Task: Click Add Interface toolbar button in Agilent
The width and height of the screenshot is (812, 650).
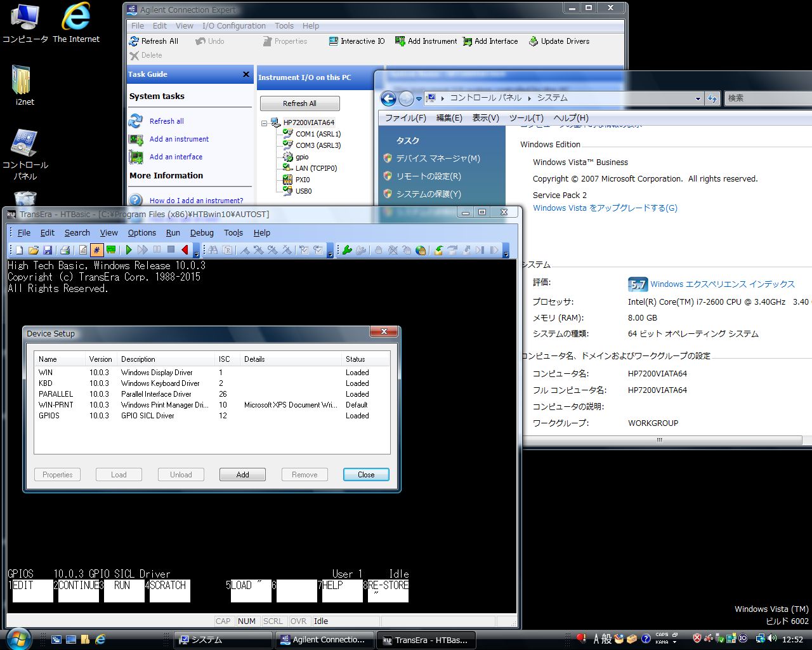Action: tap(490, 41)
